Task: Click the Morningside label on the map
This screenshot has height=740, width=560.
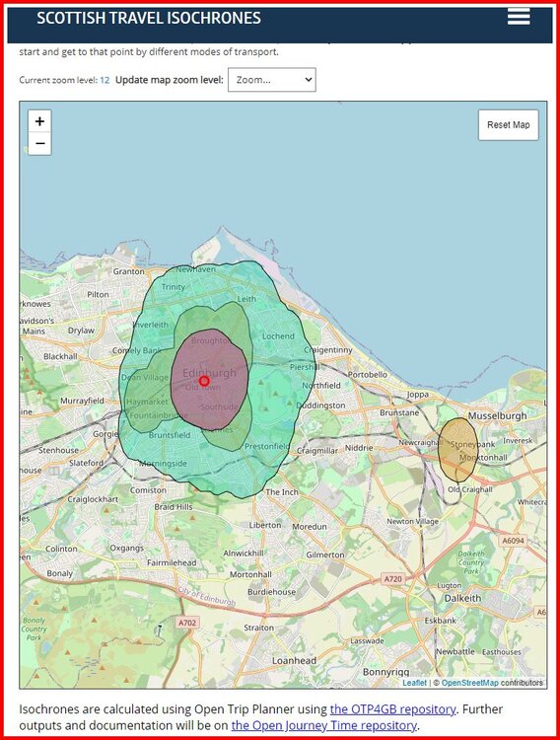Action: point(163,464)
